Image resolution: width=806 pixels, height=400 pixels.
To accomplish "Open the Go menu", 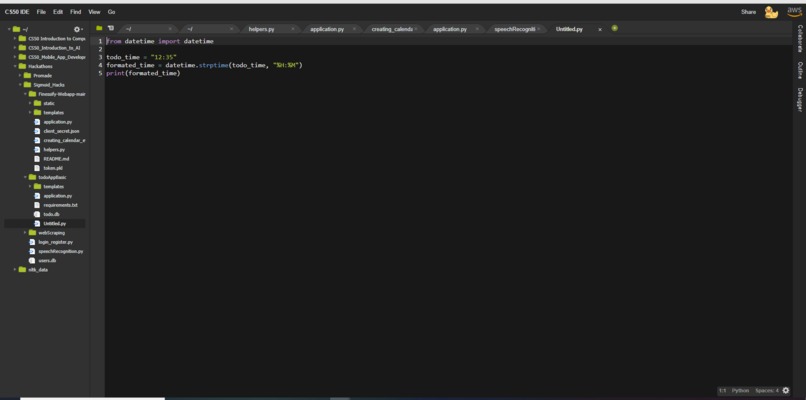I will pos(112,12).
